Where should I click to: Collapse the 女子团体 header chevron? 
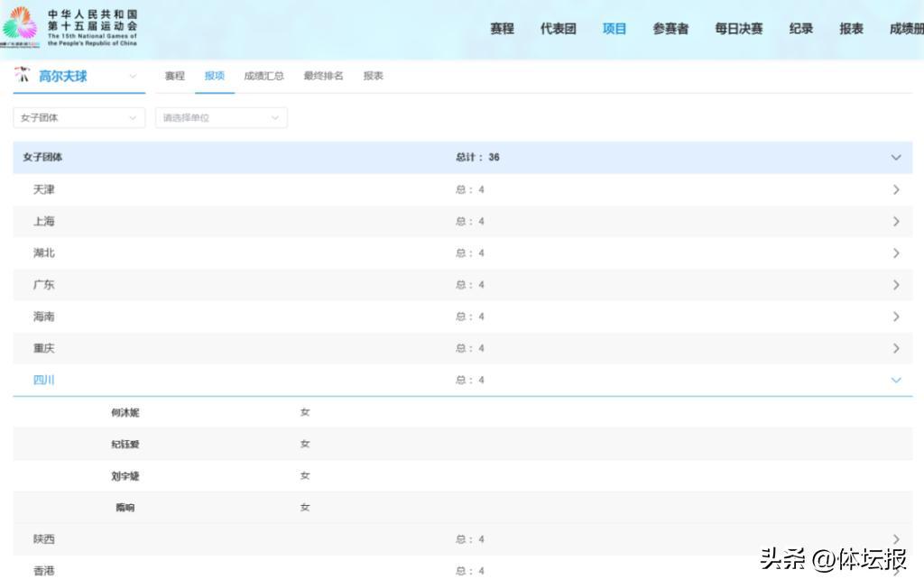click(x=895, y=158)
